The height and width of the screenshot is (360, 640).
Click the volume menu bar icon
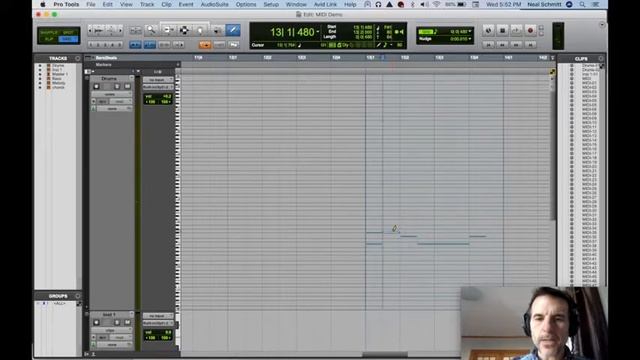point(424,4)
